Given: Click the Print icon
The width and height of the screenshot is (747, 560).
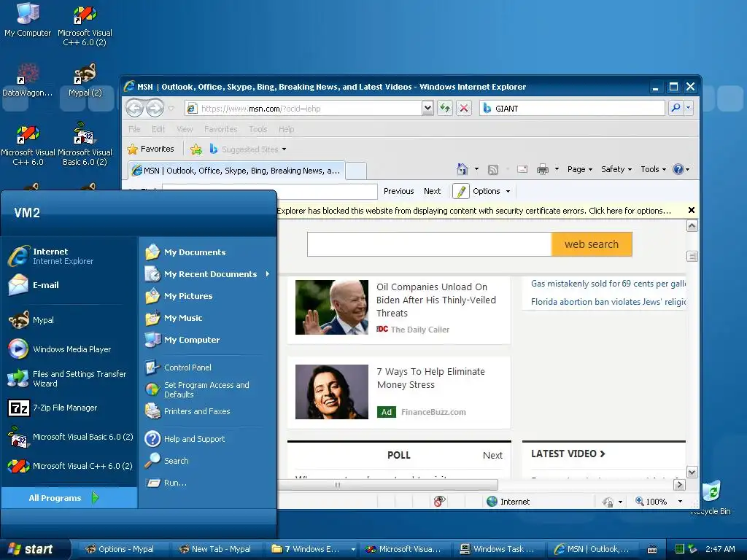Looking at the screenshot, I should click(542, 169).
